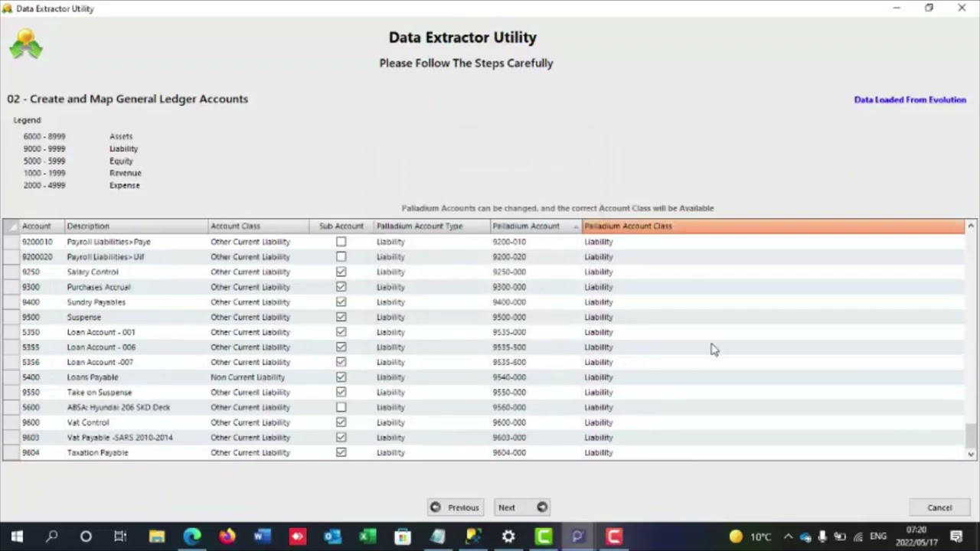Open Excel from the taskbar
Screen dimensions: 980x551
click(367, 536)
